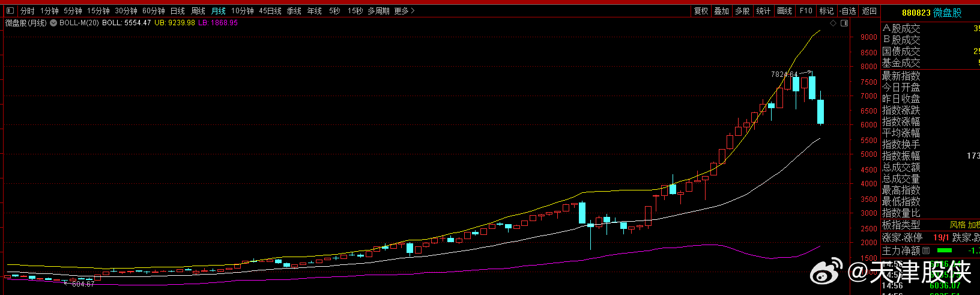Viewport: 980px width, 295px height.
Task: Switch to 日线 daily chart
Action: coord(178,11)
